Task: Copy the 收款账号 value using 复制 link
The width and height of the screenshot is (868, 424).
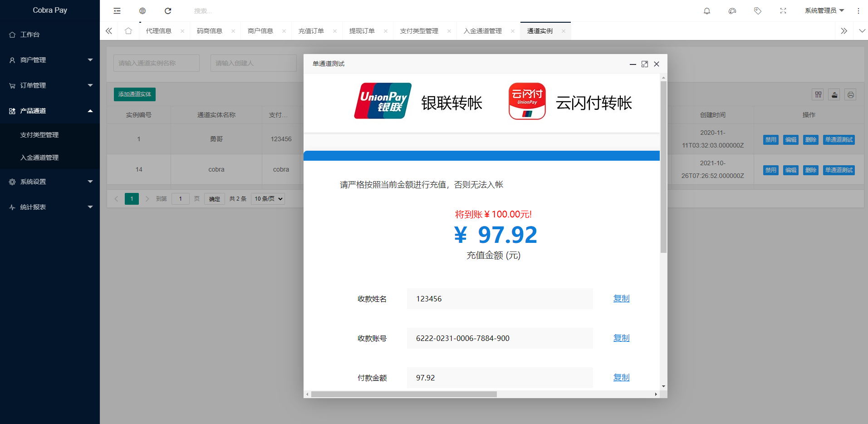Action: click(x=621, y=338)
